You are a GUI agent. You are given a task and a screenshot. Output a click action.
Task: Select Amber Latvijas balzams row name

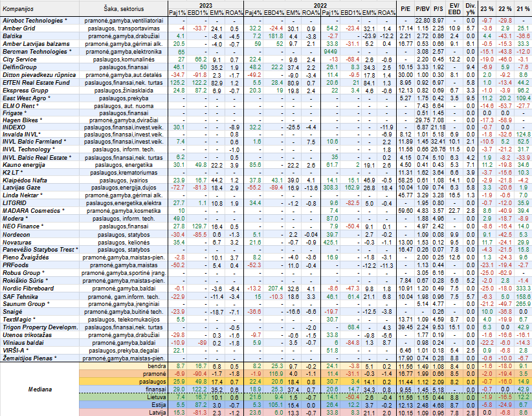click(x=36, y=44)
